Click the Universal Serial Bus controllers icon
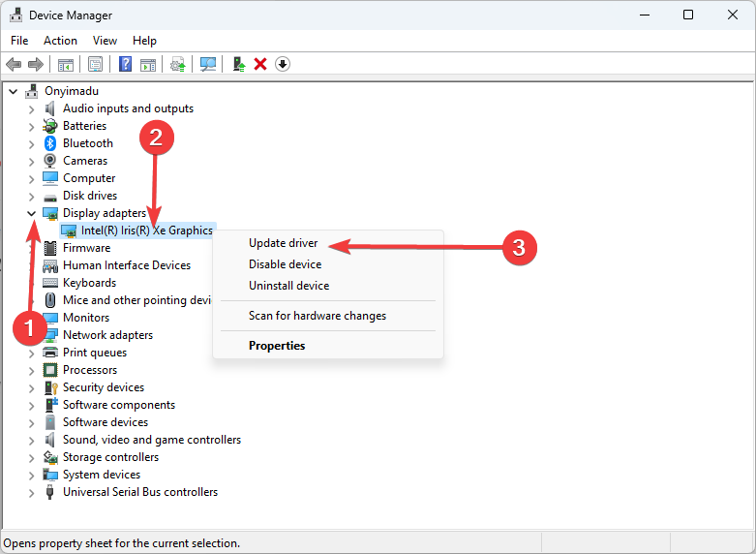The height and width of the screenshot is (554, 756). (49, 492)
